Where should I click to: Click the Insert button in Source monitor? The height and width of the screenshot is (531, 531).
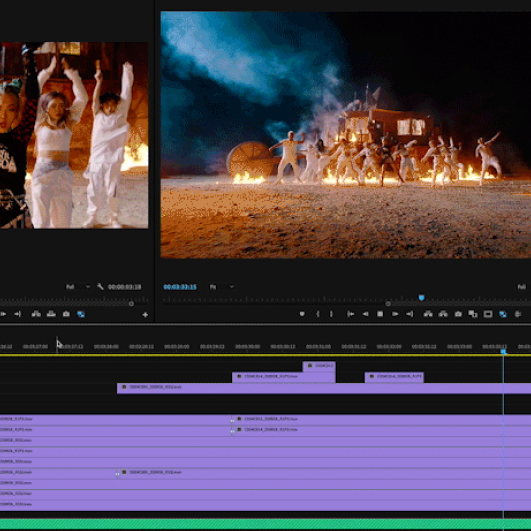36,314
